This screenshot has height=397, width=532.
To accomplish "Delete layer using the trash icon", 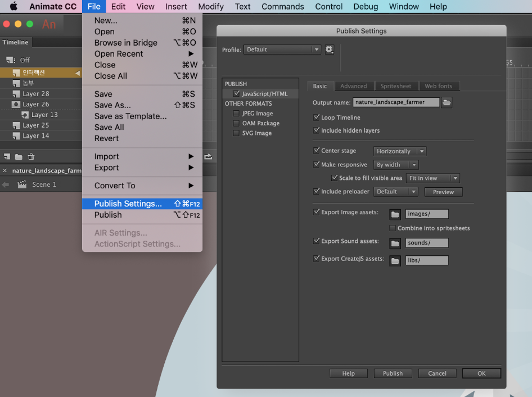I will coord(31,156).
